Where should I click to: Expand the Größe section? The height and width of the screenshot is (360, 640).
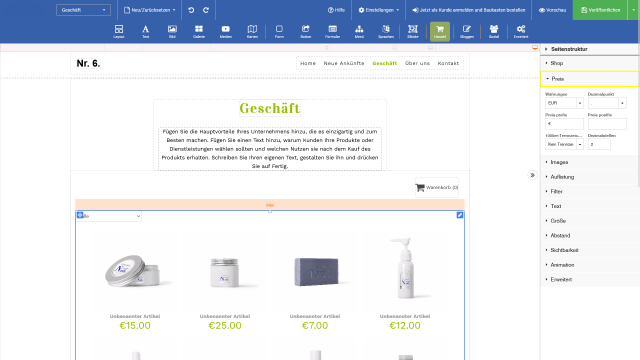tap(589, 221)
